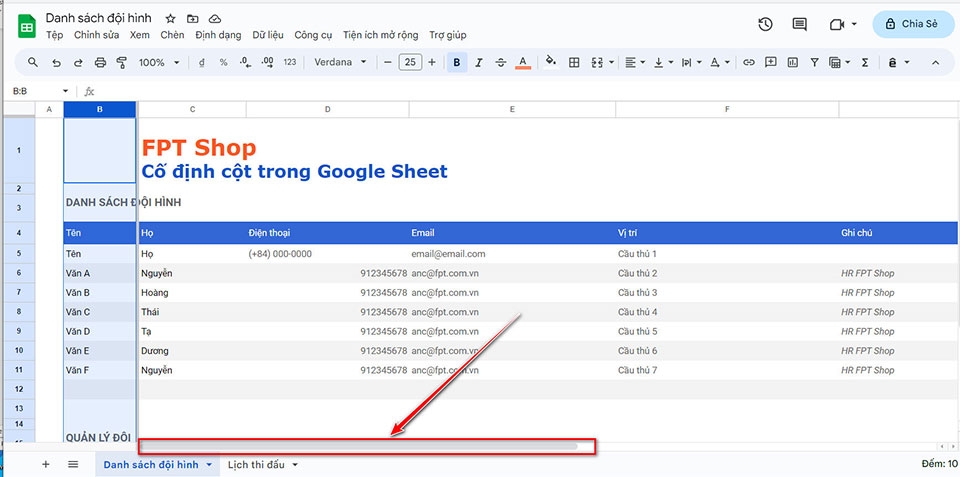
Task: Open the Verdana font dropdown
Action: click(x=340, y=62)
